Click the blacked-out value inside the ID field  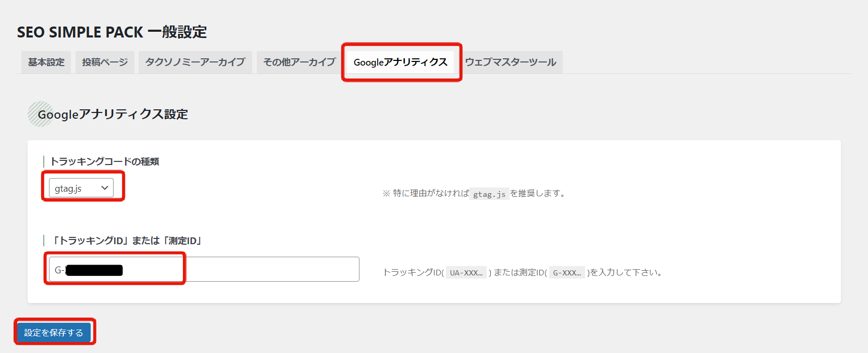click(x=94, y=270)
